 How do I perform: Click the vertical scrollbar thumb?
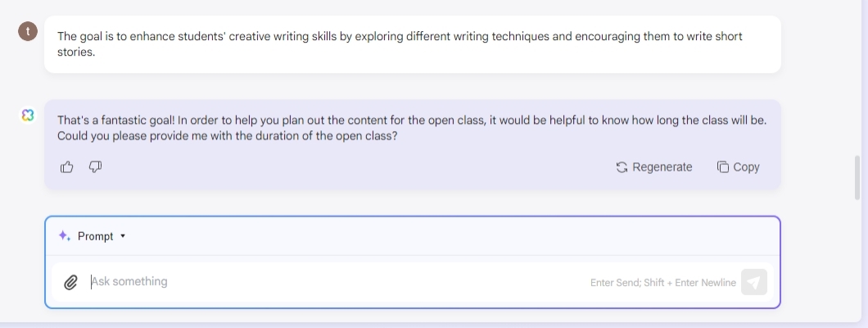click(x=858, y=176)
